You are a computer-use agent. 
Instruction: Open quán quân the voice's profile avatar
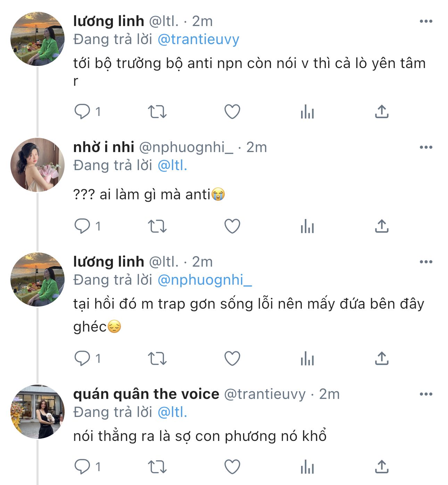pyautogui.click(x=38, y=412)
